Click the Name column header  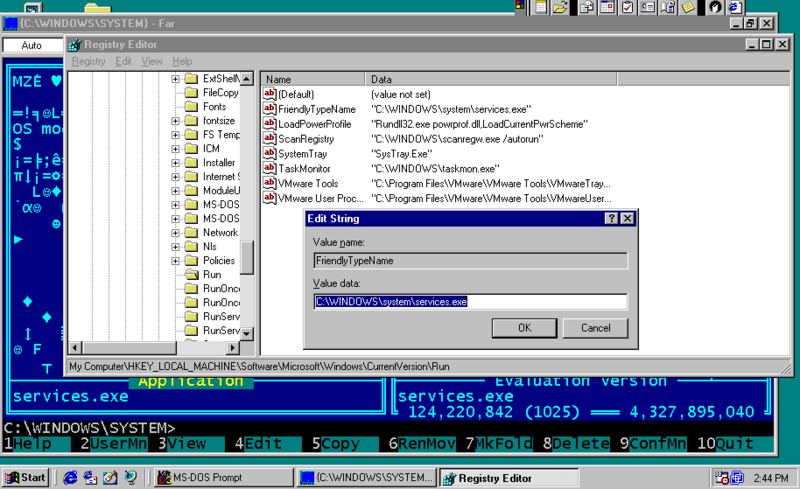tap(313, 79)
